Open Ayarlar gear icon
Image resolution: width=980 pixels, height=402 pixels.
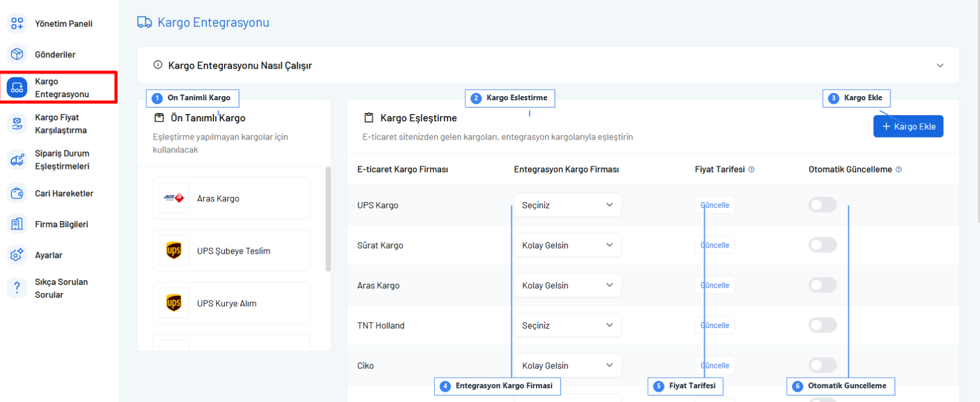point(17,255)
